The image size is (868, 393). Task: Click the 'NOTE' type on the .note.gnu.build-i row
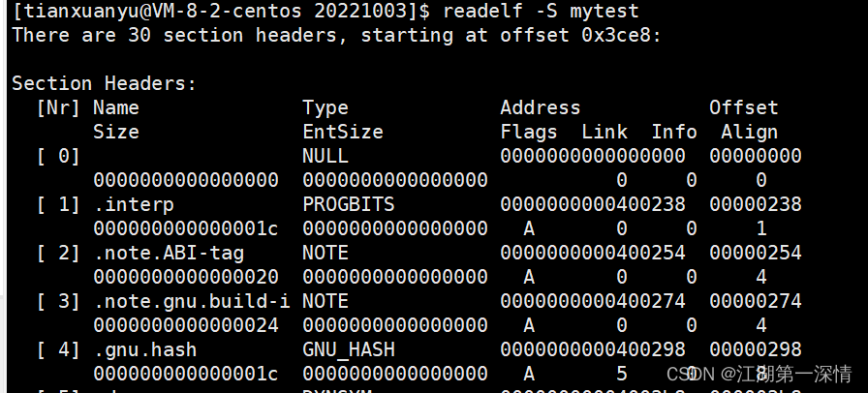325,301
